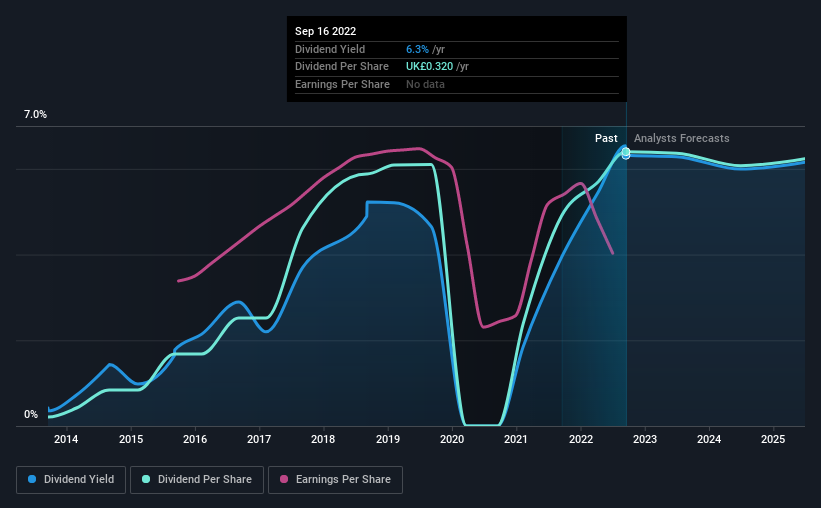Click the 6.3% dividend yield value
The height and width of the screenshot is (508, 821).
coord(417,49)
